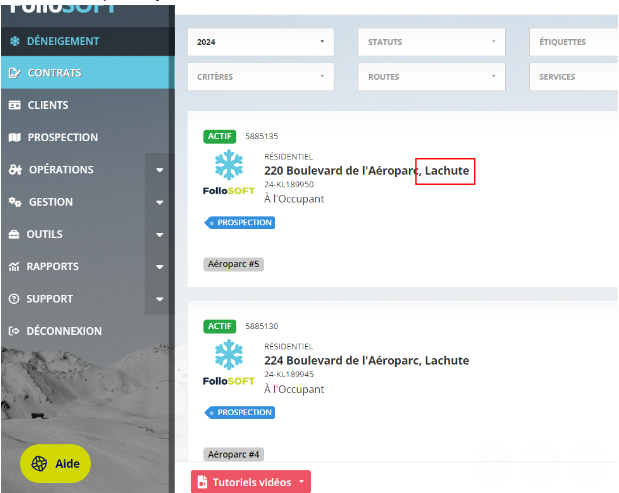Click PROSPECTION tag on 220 Boulevard contract
The height and width of the screenshot is (493, 619).
[x=240, y=223]
